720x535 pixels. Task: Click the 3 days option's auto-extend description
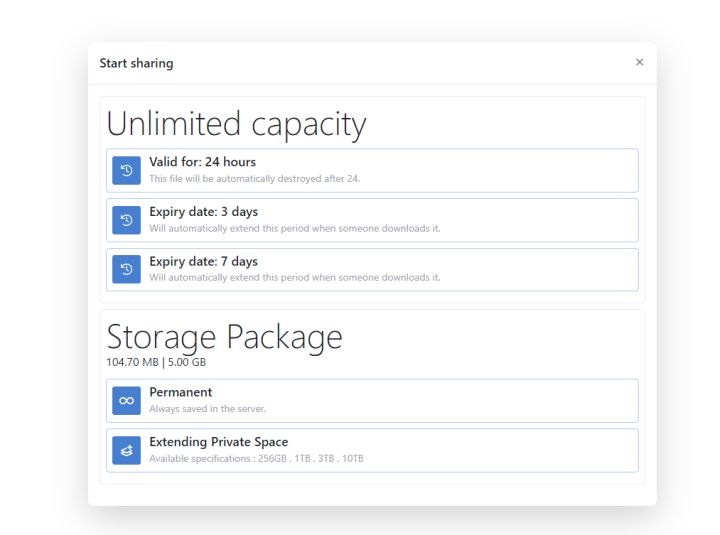[294, 228]
